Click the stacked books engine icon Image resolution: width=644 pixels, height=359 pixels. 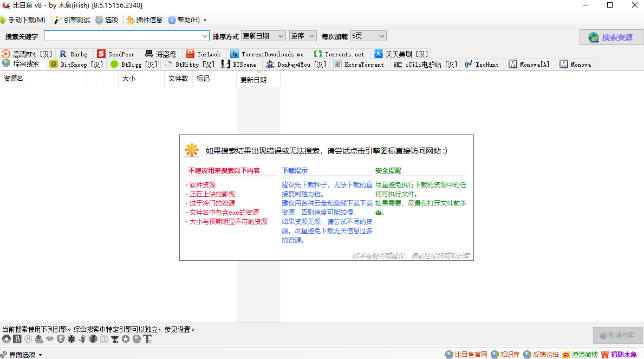[x=39, y=339]
